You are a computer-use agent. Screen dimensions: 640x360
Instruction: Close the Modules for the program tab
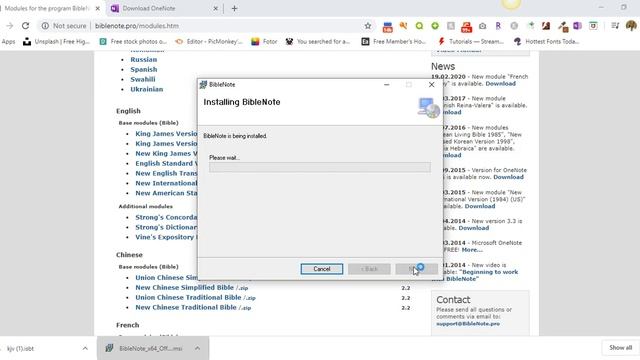pyautogui.click(x=98, y=8)
